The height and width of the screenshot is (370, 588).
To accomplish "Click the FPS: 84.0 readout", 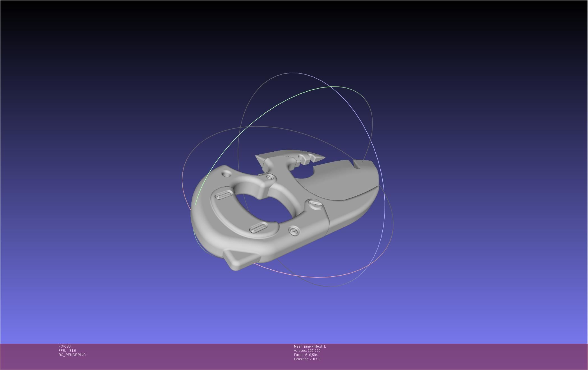I will pos(67,351).
